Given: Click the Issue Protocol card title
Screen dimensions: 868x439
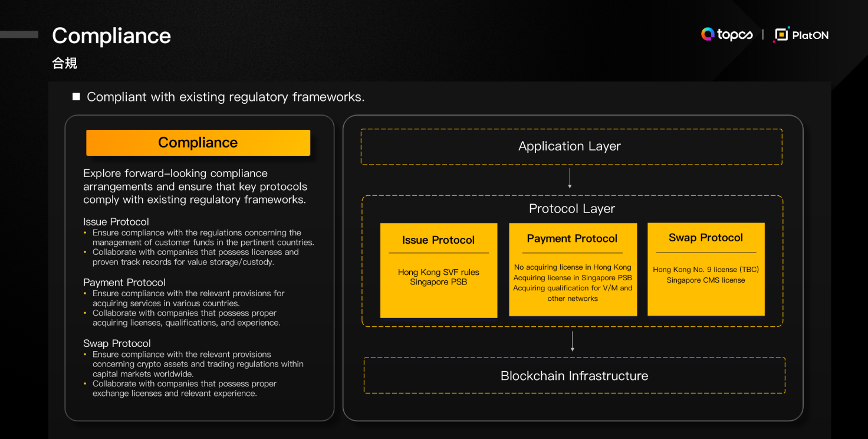Looking at the screenshot, I should pyautogui.click(x=438, y=240).
